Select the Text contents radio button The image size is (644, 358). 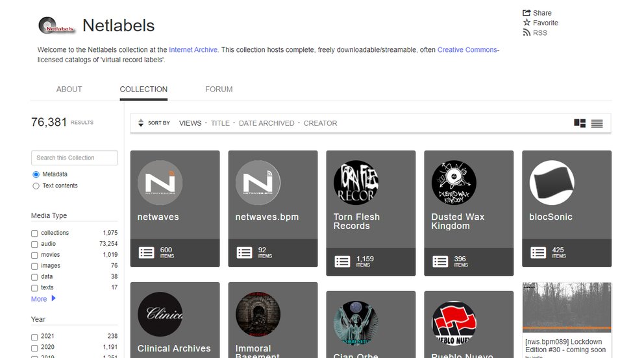click(x=36, y=186)
